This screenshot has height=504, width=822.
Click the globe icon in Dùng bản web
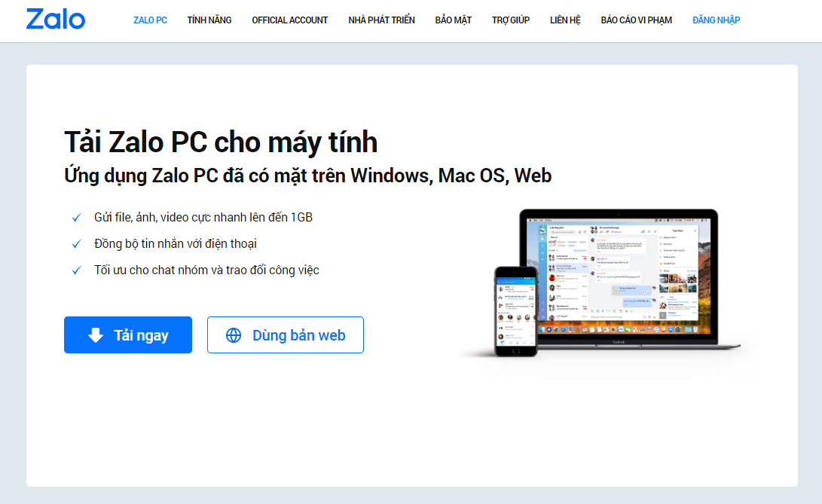click(234, 335)
